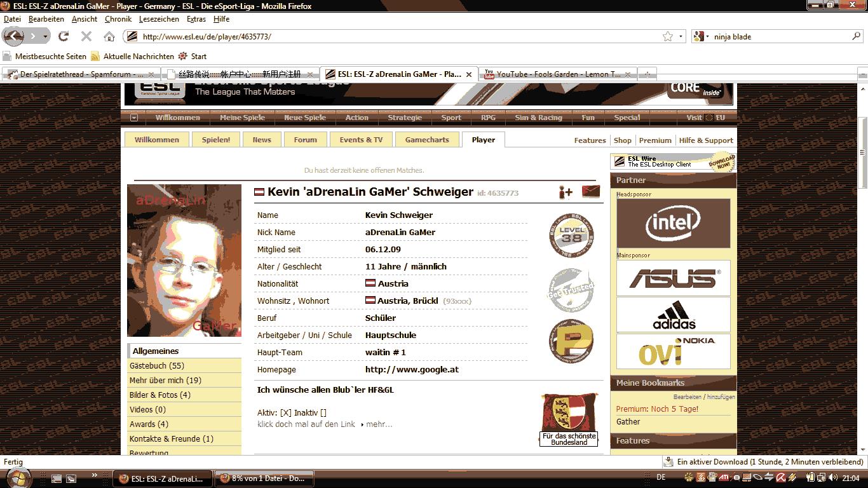This screenshot has height=488, width=868.
Task: Open the Windows Start button
Action: (17, 477)
